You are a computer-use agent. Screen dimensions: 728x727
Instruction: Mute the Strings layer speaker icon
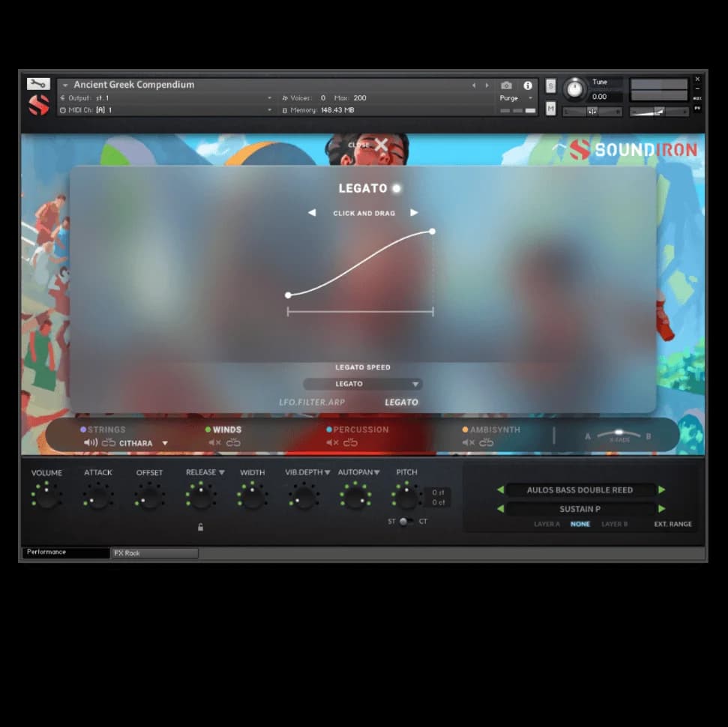tap(91, 443)
